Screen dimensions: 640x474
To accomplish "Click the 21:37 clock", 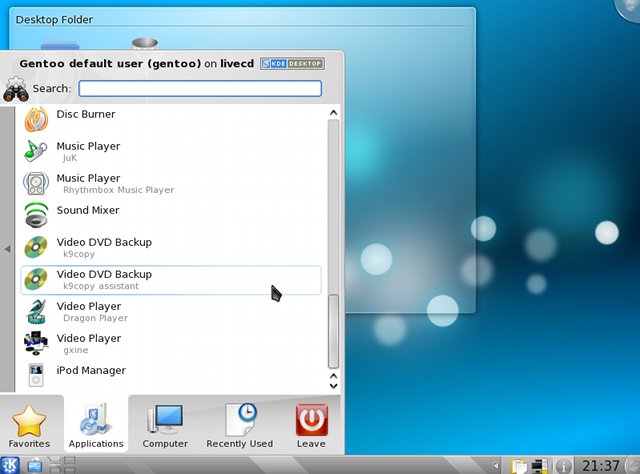I will (600, 465).
